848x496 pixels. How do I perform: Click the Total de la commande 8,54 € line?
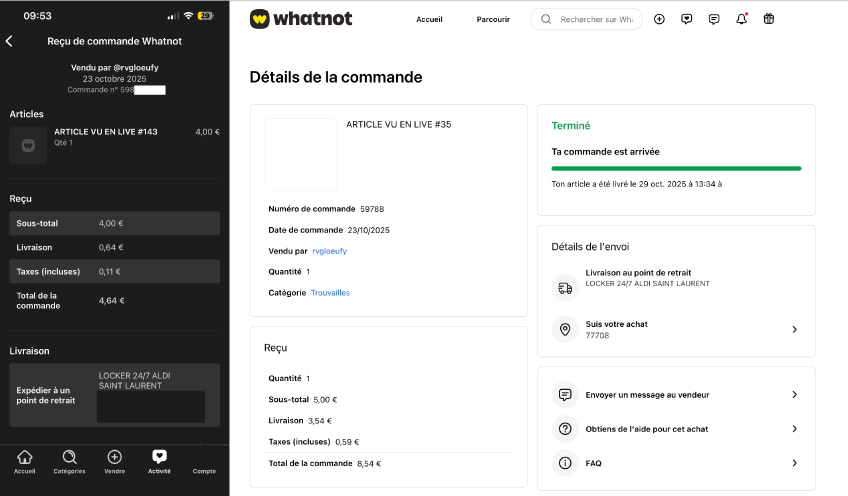pyautogui.click(x=324, y=464)
